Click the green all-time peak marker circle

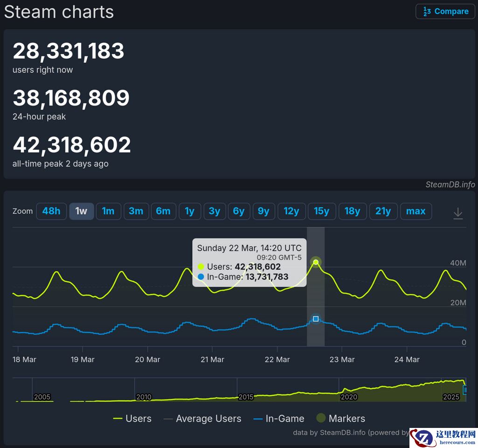coord(316,262)
